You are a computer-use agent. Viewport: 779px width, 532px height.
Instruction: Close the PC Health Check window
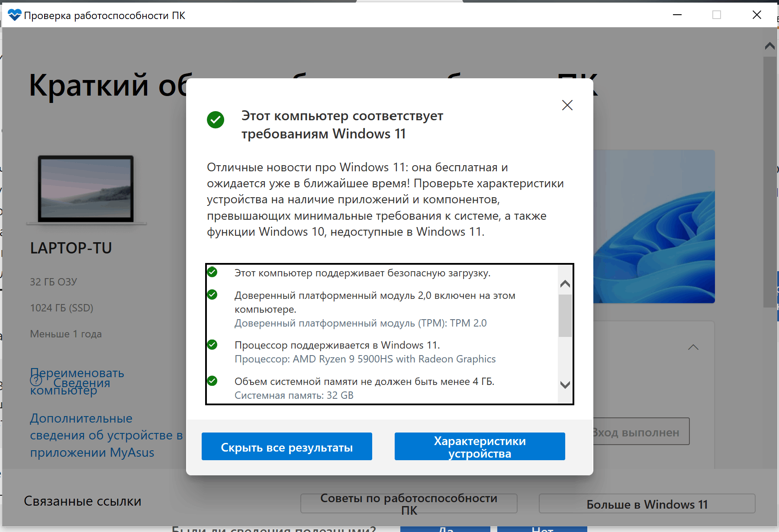(x=757, y=15)
